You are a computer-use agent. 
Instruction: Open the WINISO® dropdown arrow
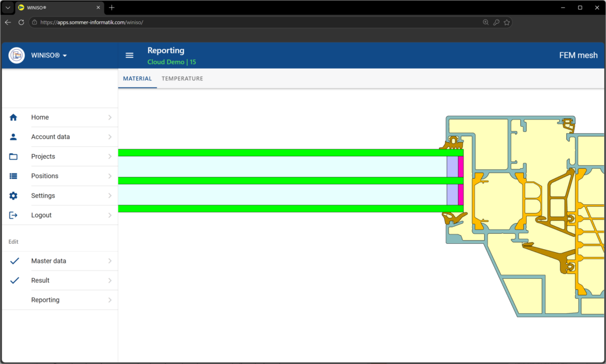(x=65, y=56)
